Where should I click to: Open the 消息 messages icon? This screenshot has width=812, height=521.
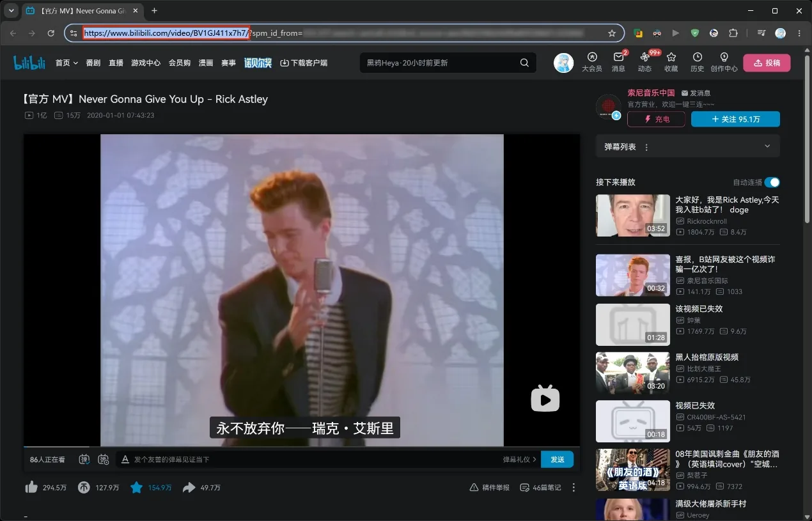pos(618,63)
